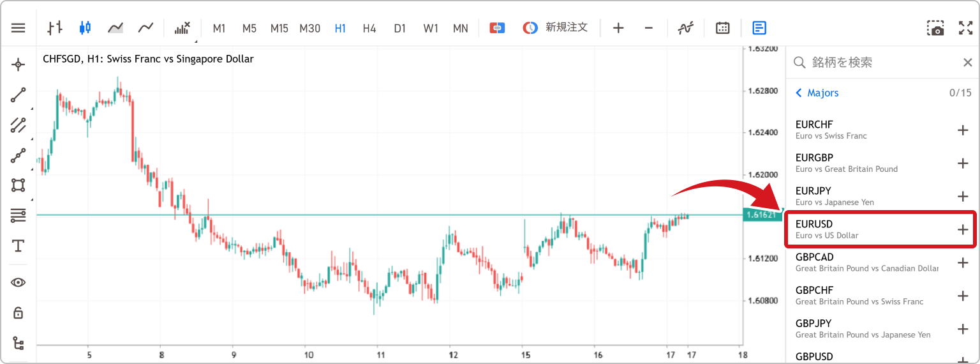The height and width of the screenshot is (364, 980).
Task: Select the M15 timeframe
Action: pos(279,29)
